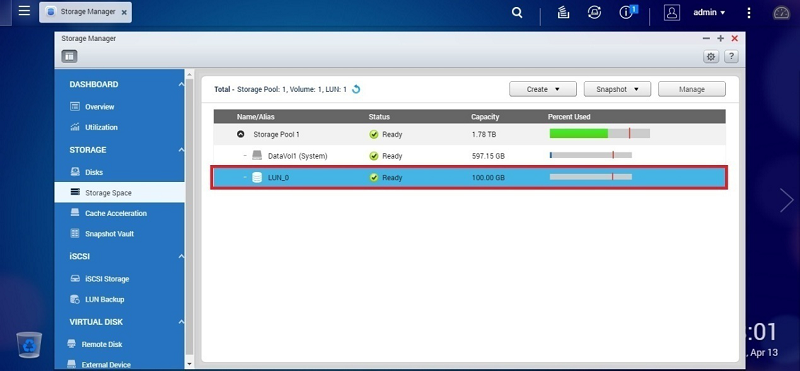Click the 100.00 GB capacity value
Screen dimensions: 800x371
click(x=488, y=178)
